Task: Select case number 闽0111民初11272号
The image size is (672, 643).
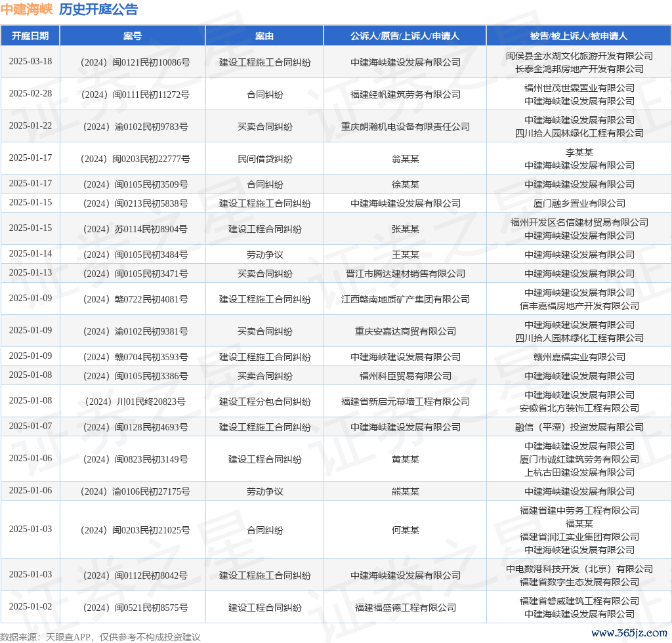Action: [x=135, y=94]
